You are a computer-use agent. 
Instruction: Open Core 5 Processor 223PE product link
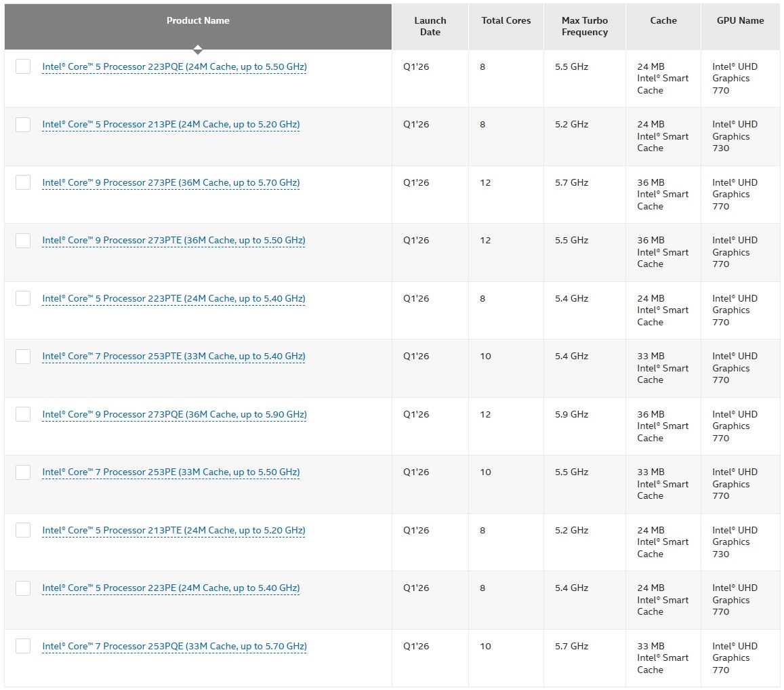click(x=171, y=588)
